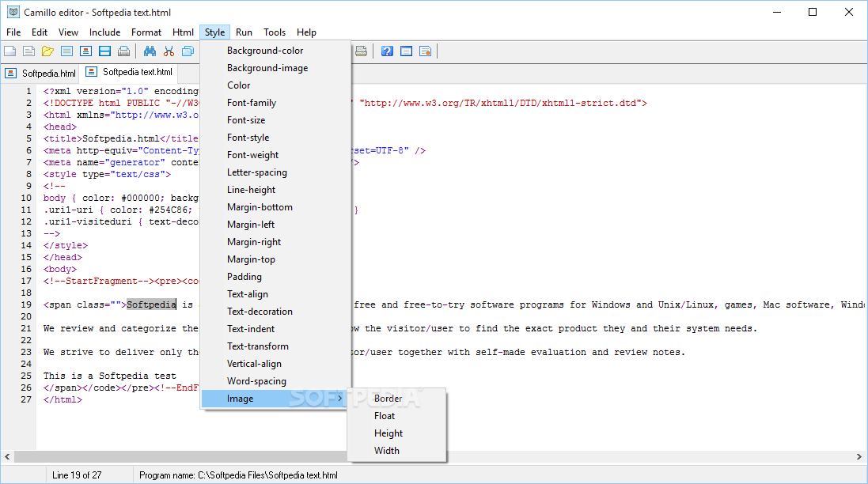The height and width of the screenshot is (484, 868).
Task: Select Font-family in the Style menu
Action: click(x=275, y=103)
